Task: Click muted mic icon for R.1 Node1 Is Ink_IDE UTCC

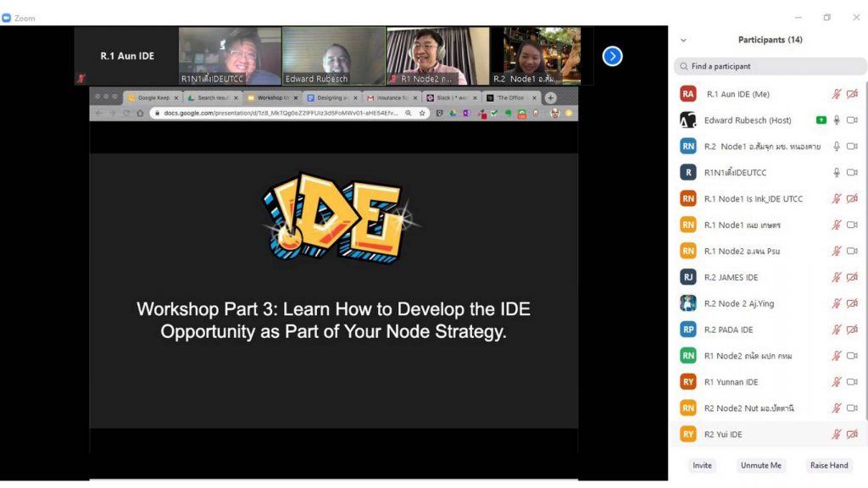Action: click(x=837, y=198)
